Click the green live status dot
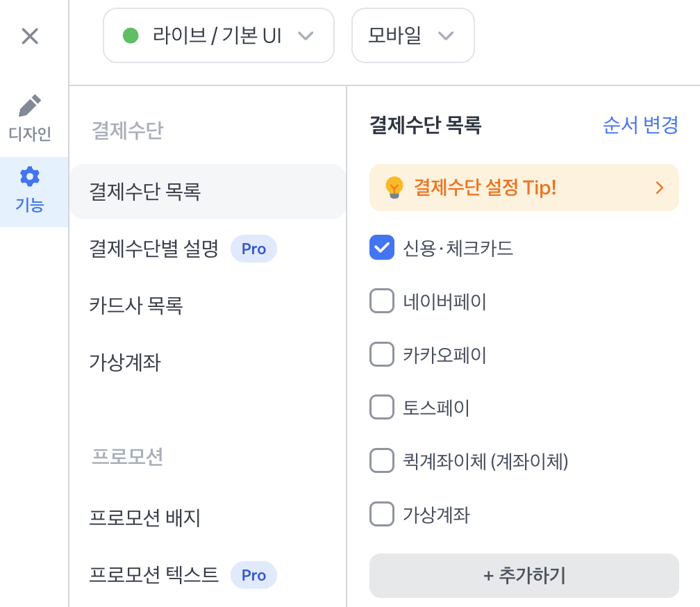Screen dimensions: 700x607 coord(131,35)
